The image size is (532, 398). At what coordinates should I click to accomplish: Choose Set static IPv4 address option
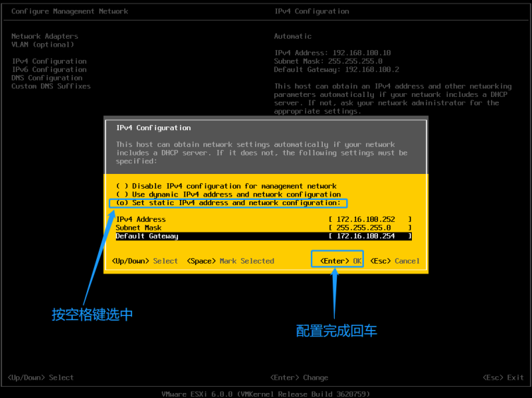click(228, 203)
